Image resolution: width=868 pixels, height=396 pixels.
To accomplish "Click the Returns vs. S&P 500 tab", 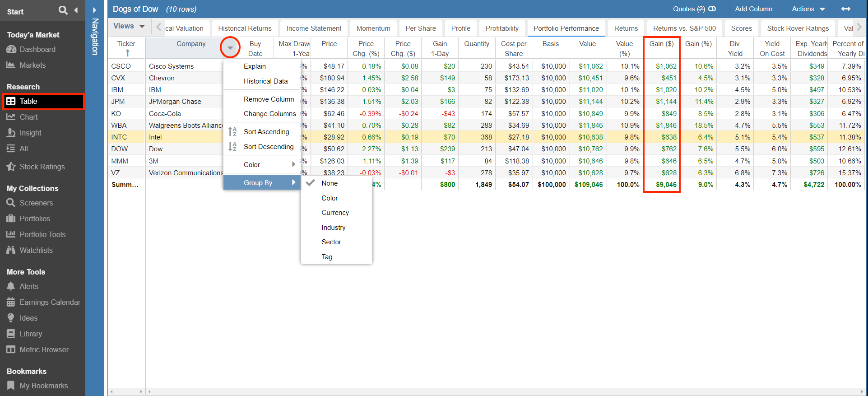I will tap(684, 28).
